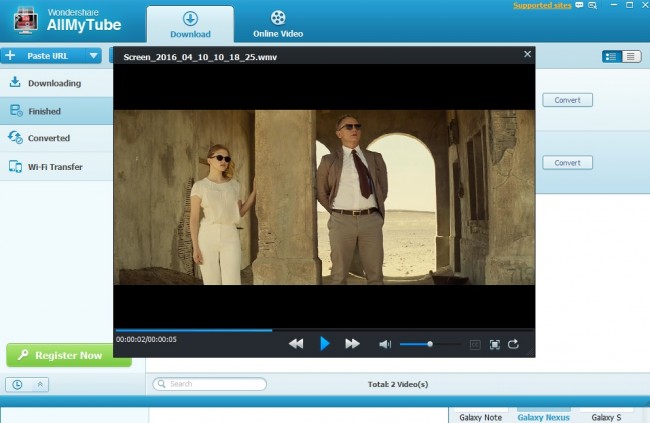Expand the Paste URL dropdown arrow
Screen dimensions: 650x423
click(94, 56)
